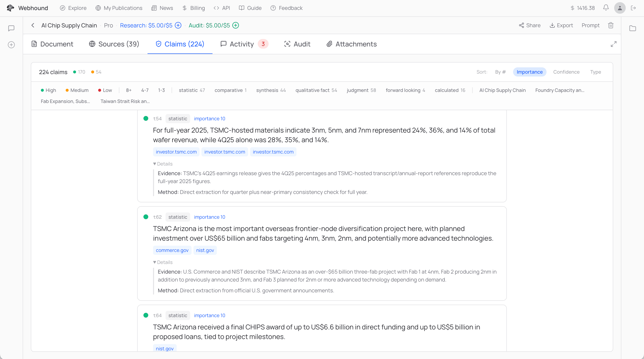Open the chat icon in the left sidebar
This screenshot has width=644, height=359.
11,28
